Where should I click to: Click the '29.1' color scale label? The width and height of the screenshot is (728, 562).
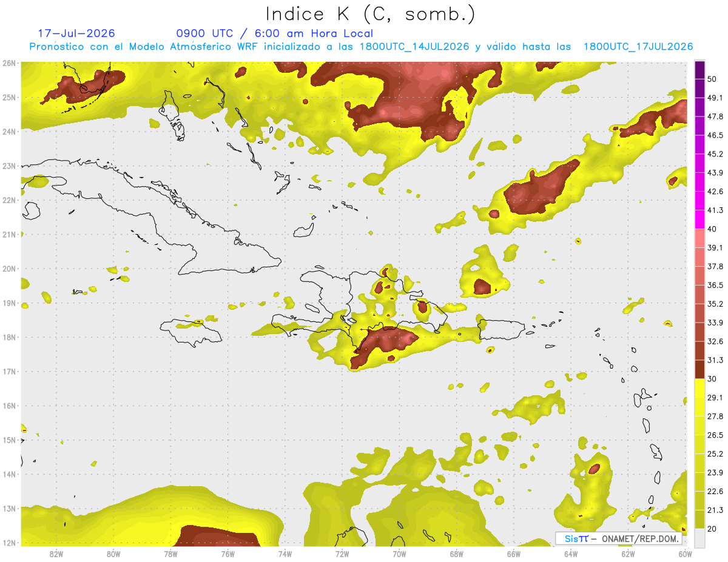coord(715,398)
